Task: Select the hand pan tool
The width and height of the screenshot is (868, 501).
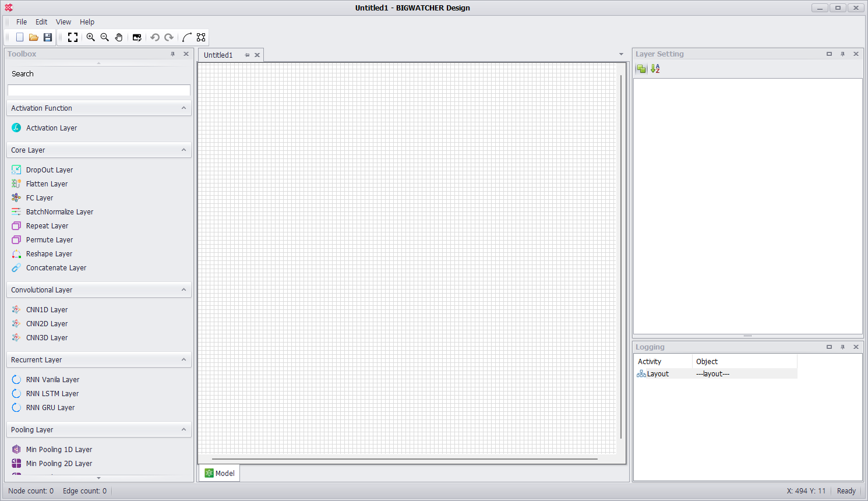Action: (x=119, y=37)
